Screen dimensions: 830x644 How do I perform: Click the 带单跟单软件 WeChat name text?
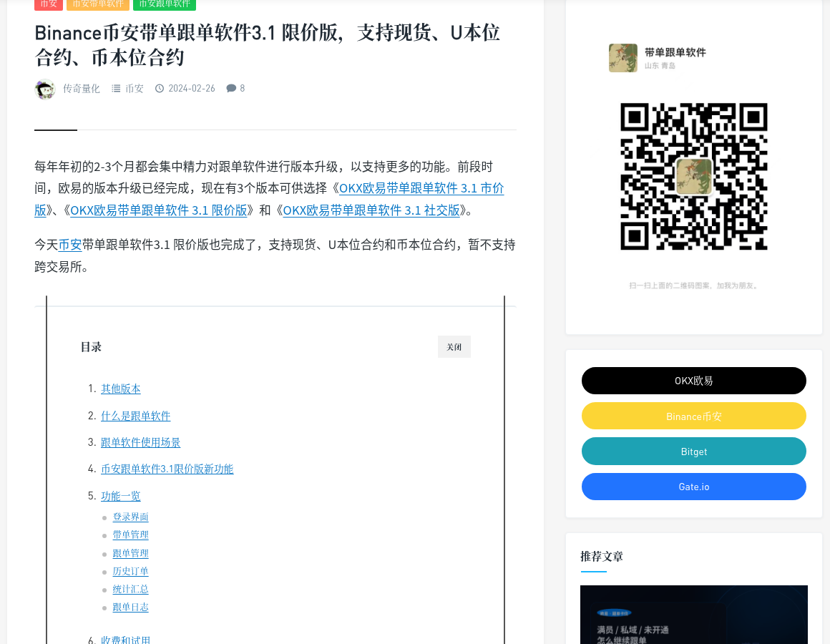(x=675, y=52)
